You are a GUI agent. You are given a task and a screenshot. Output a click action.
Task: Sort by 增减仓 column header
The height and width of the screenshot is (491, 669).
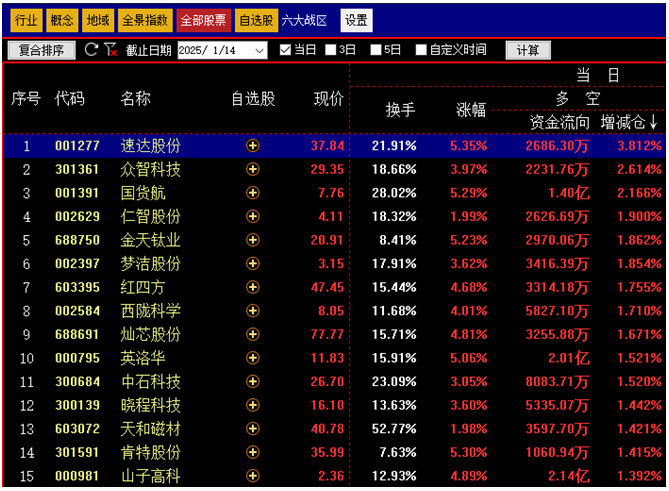point(628,123)
